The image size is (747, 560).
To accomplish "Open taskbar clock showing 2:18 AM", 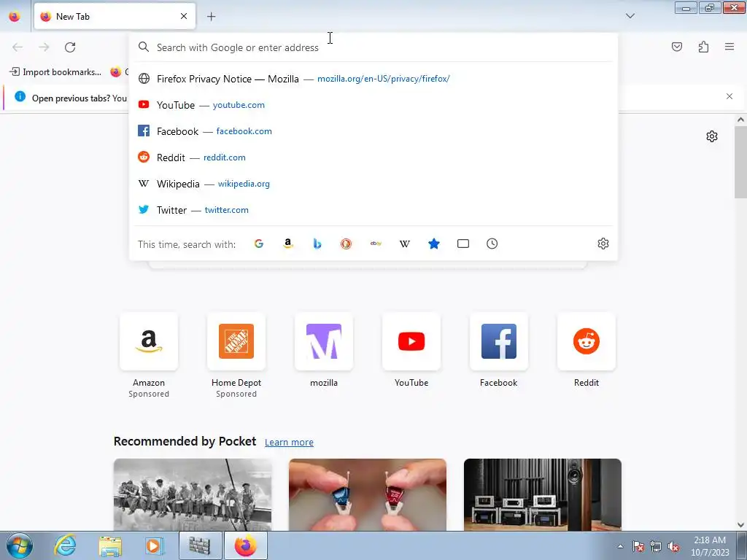I will tap(710, 545).
